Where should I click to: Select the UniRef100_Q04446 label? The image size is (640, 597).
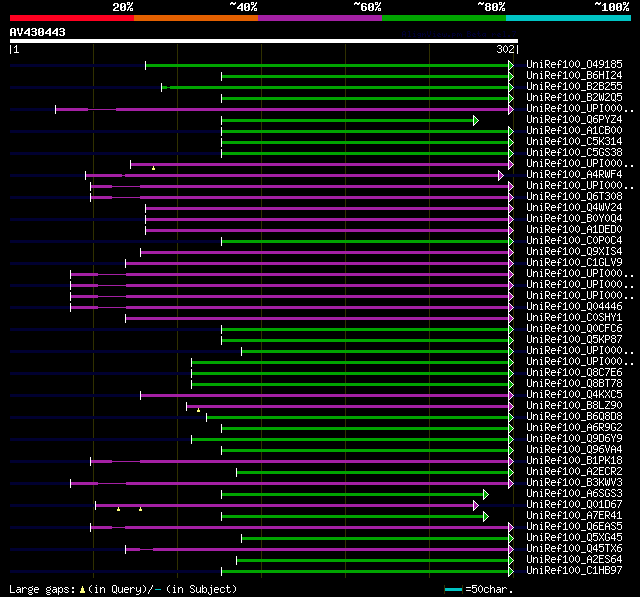point(574,307)
